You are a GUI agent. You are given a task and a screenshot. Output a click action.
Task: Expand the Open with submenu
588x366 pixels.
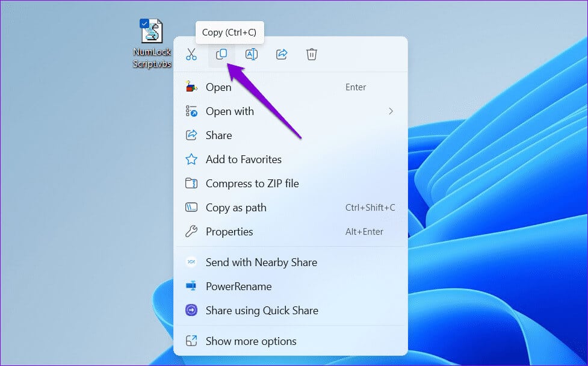tap(291, 111)
